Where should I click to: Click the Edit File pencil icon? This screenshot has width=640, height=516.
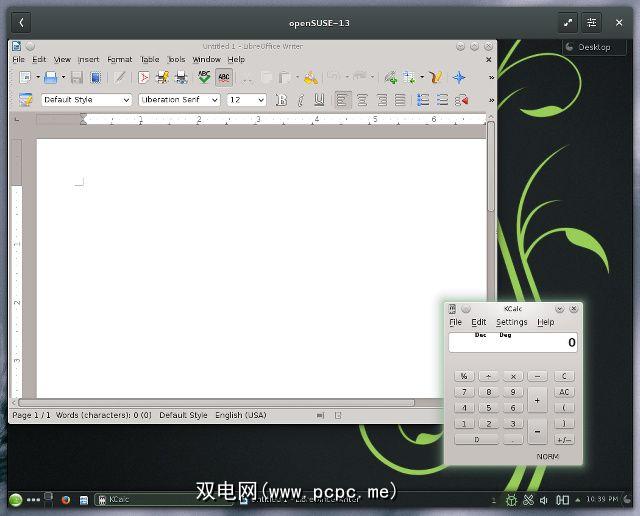tap(119, 77)
